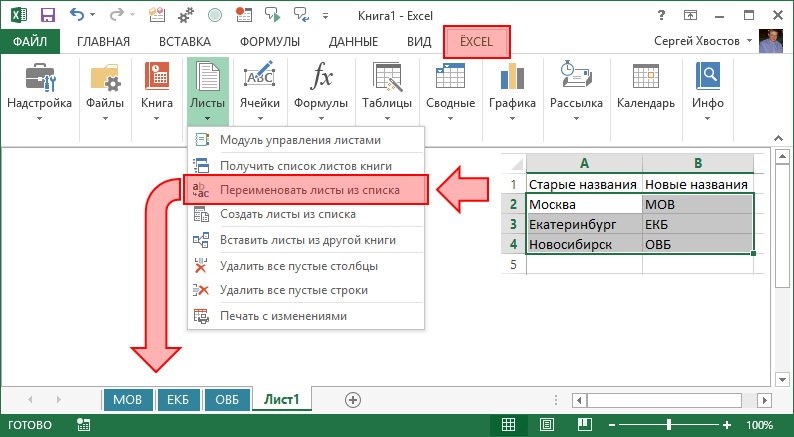Click the macro recording status bar icon

click(x=84, y=425)
